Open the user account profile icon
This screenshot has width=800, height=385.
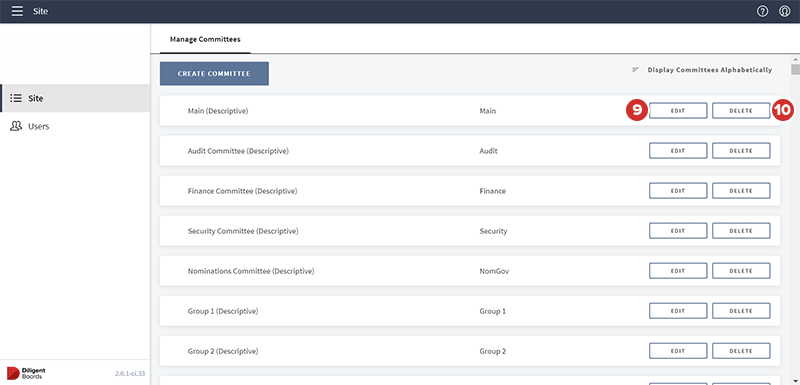pos(785,11)
